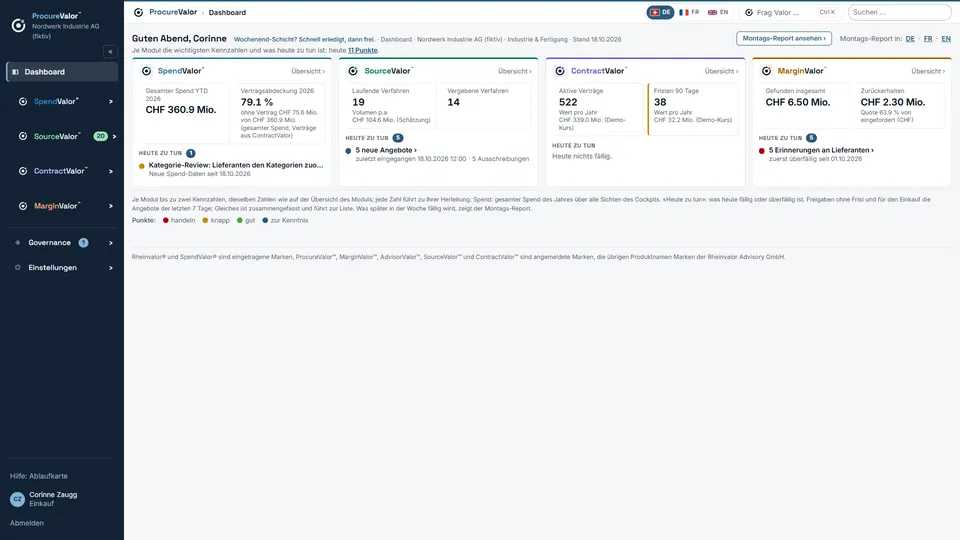Image resolution: width=960 pixels, height=540 pixels.
Task: Click the Gesamter Spend CHF 360.9 Mio.
Action: [181, 110]
